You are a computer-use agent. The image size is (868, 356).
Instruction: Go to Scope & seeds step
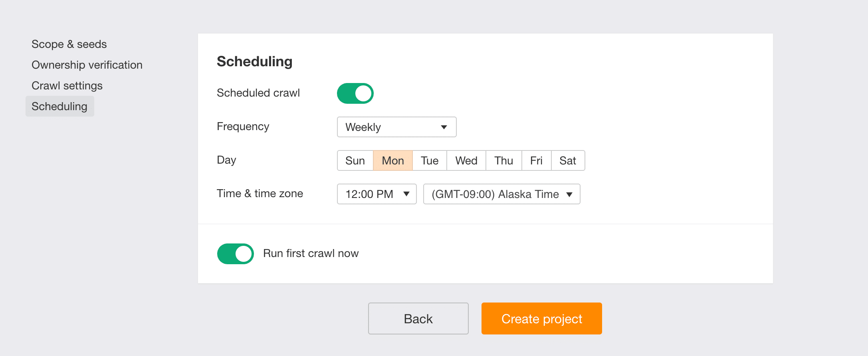click(69, 44)
